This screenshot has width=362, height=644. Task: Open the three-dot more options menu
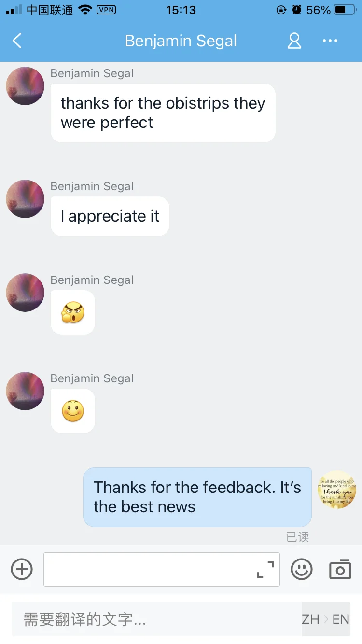330,41
